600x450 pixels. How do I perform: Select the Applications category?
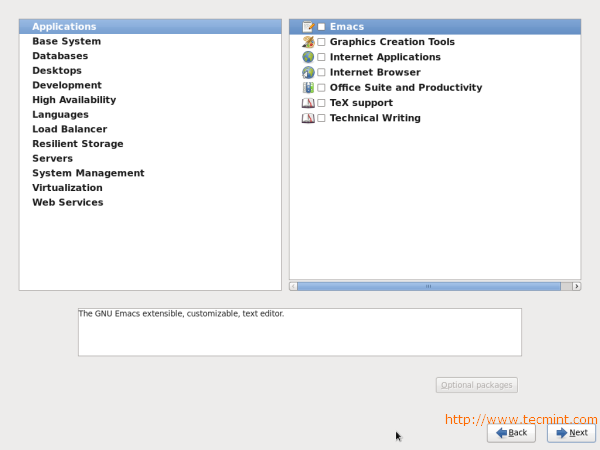click(x=150, y=26)
